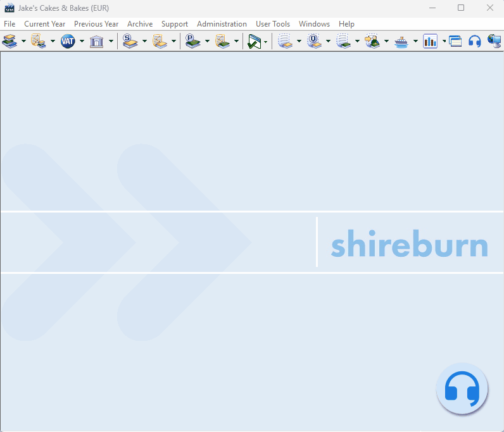Image resolution: width=504 pixels, height=432 pixels.
Task: Click the document over yellow book icon
Action: [x=160, y=41]
